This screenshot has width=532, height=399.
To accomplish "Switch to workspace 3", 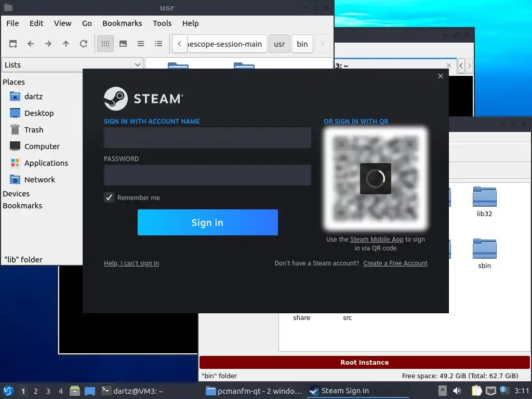I will point(48,391).
